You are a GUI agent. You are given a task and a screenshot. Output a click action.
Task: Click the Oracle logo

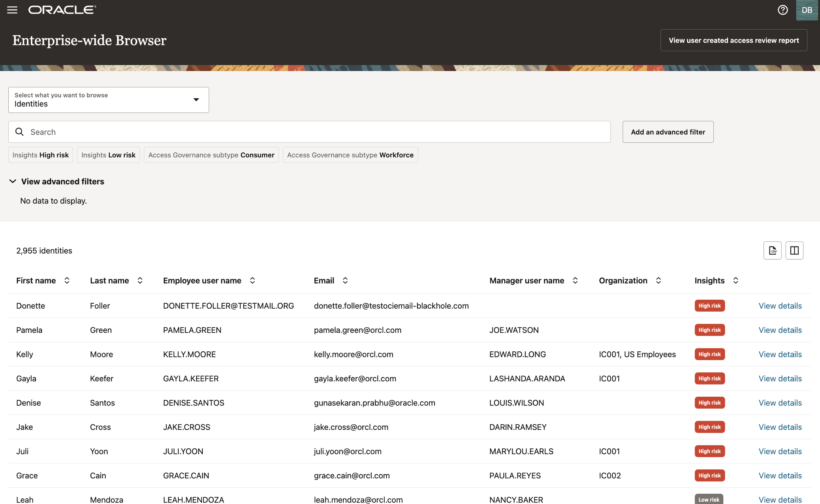tap(61, 10)
